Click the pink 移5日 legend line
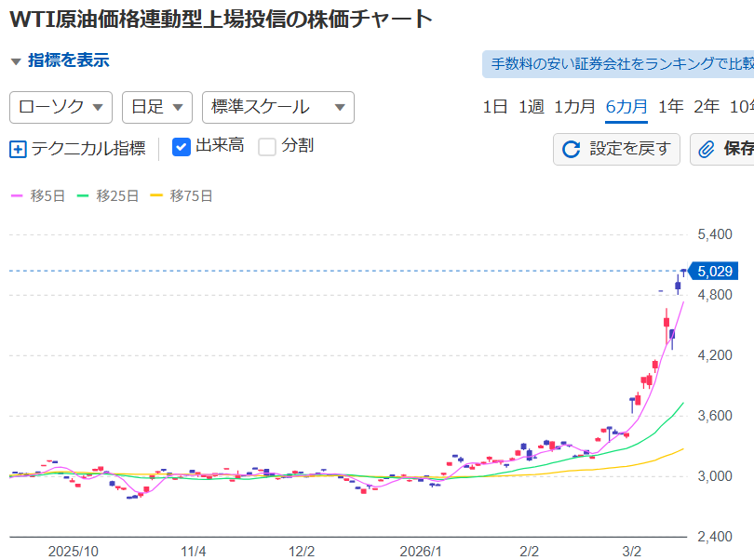Image resolution: width=754 pixels, height=560 pixels. pos(18,196)
